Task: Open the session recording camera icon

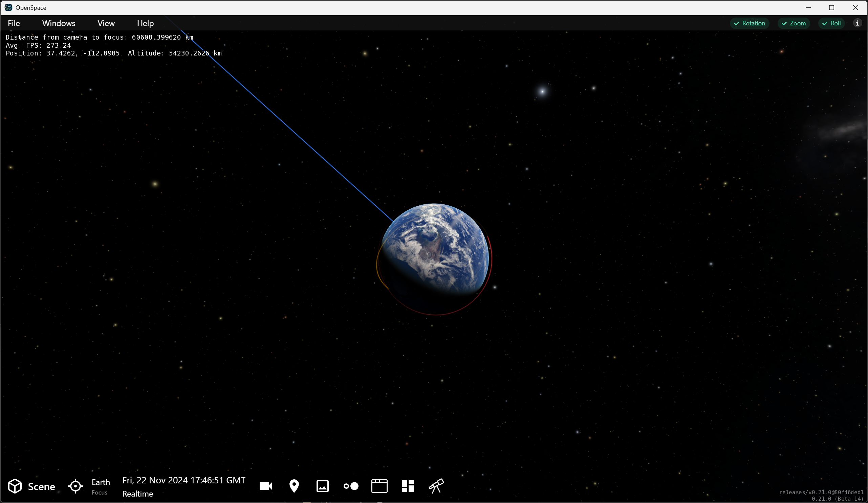Action: [265, 486]
